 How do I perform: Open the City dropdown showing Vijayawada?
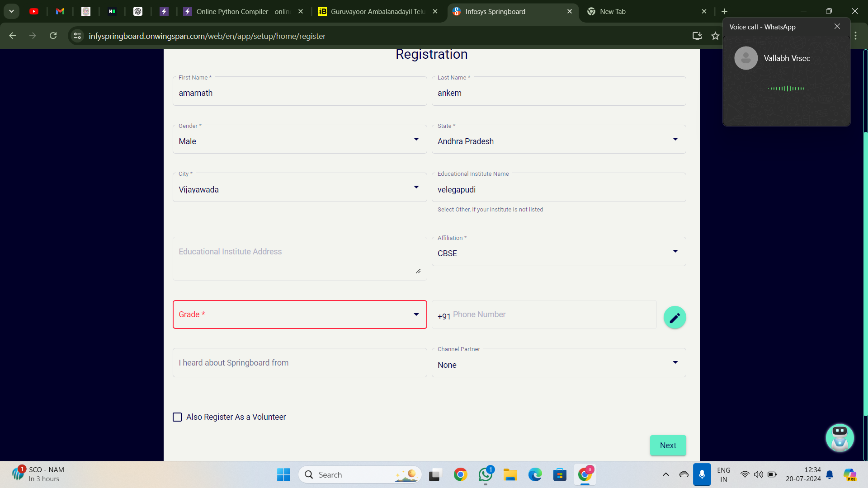(300, 188)
